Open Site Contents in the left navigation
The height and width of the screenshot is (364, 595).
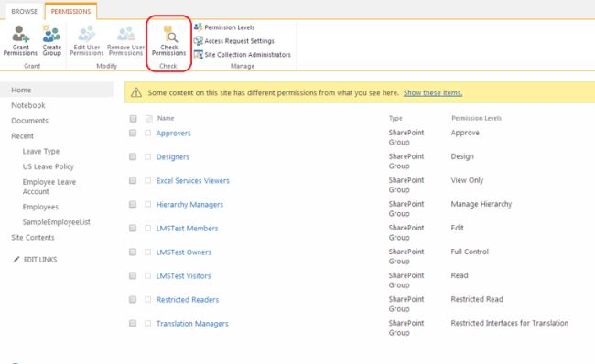[33, 238]
